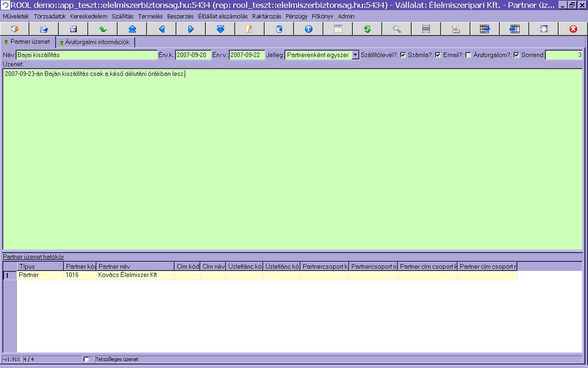Click the Partner név column header
The width and height of the screenshot is (588, 368).
pyautogui.click(x=135, y=266)
